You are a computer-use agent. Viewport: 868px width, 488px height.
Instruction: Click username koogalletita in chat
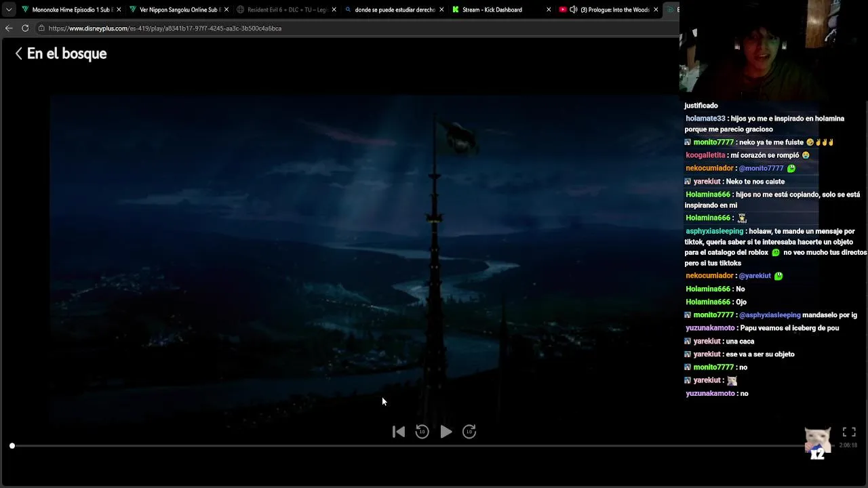pos(705,155)
